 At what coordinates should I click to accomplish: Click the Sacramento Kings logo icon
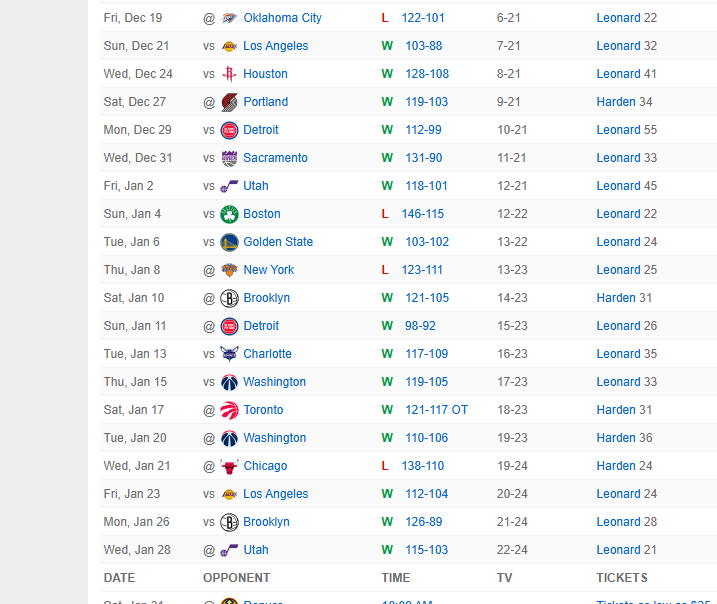coord(229,158)
